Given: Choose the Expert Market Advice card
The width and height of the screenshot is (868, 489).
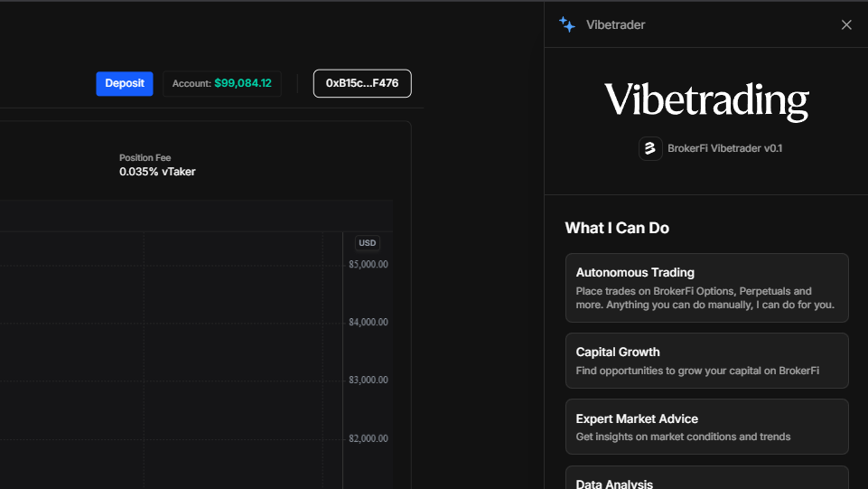Looking at the screenshot, I should coord(706,427).
